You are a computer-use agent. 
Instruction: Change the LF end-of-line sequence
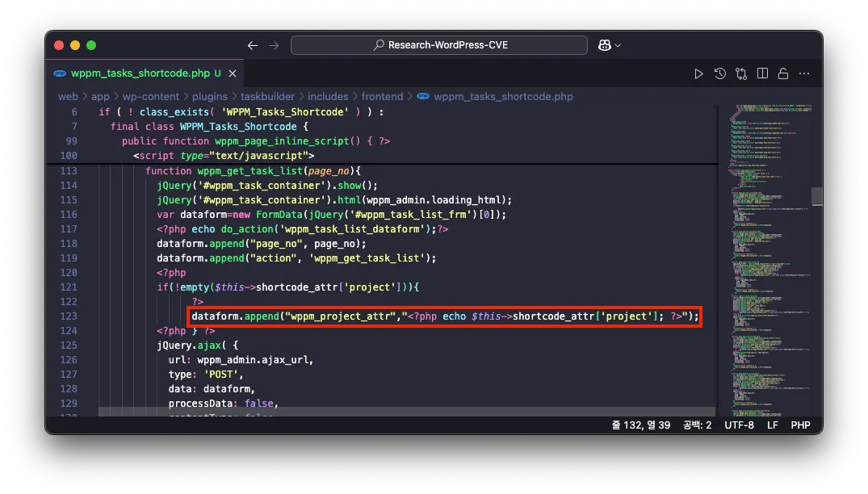(773, 425)
